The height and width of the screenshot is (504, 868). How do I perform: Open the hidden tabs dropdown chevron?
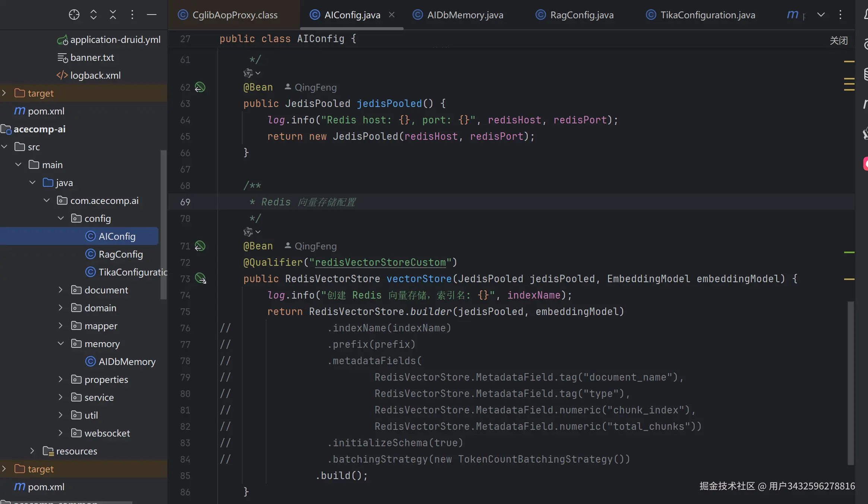(x=821, y=15)
